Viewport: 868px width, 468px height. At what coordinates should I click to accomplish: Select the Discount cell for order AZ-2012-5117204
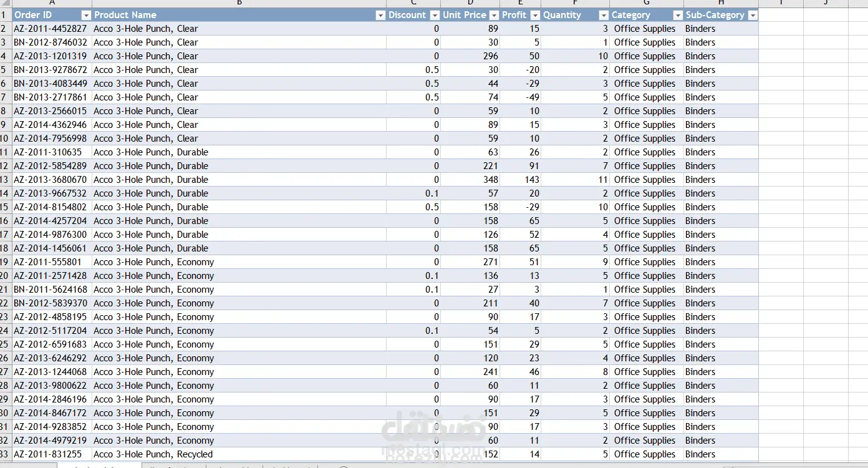click(x=413, y=331)
